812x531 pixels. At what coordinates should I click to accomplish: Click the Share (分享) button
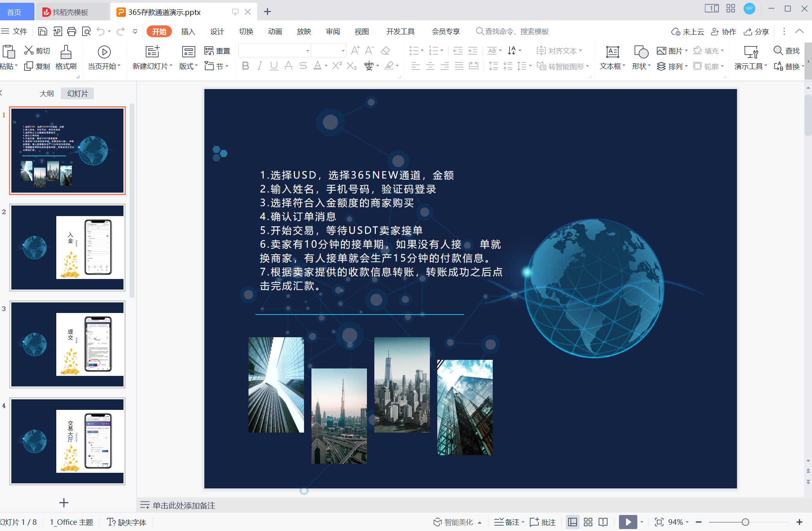(x=756, y=32)
